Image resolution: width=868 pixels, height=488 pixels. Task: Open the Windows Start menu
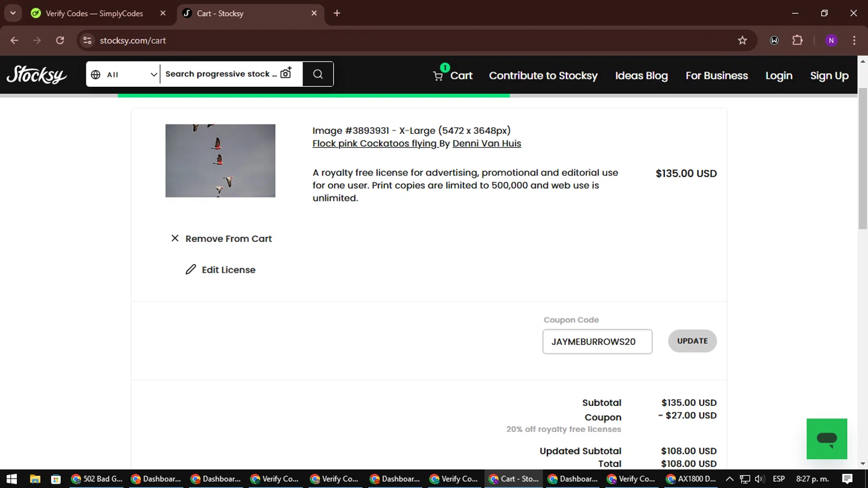coord(12,479)
